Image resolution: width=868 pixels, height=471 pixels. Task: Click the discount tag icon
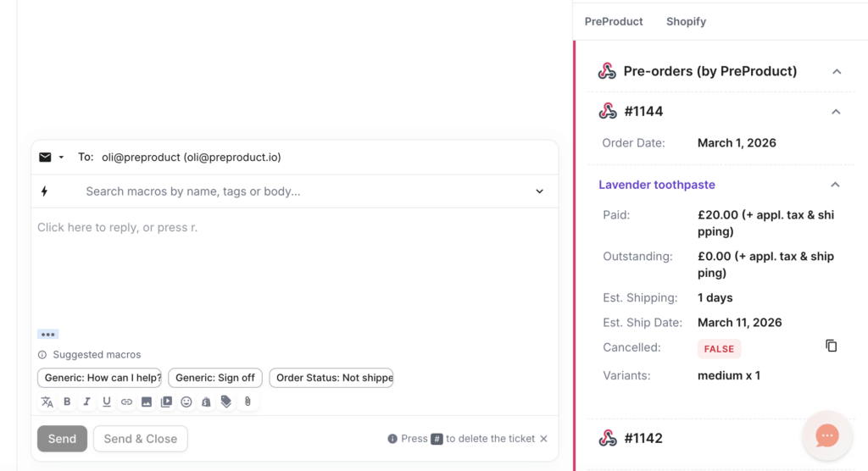point(226,402)
